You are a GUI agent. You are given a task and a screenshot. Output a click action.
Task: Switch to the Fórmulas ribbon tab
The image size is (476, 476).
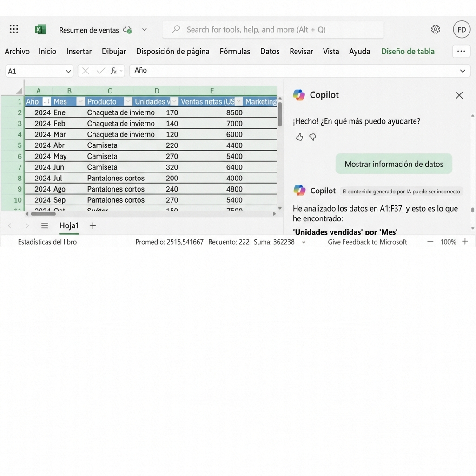[235, 51]
